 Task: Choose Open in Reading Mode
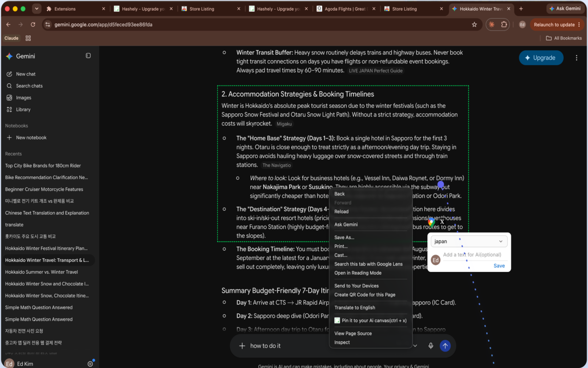click(x=358, y=273)
